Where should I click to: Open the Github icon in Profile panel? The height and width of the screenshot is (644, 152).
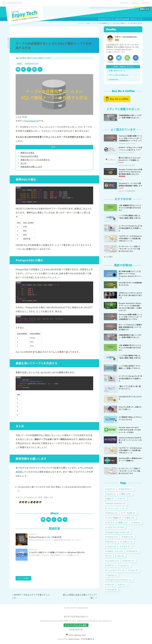136,58
